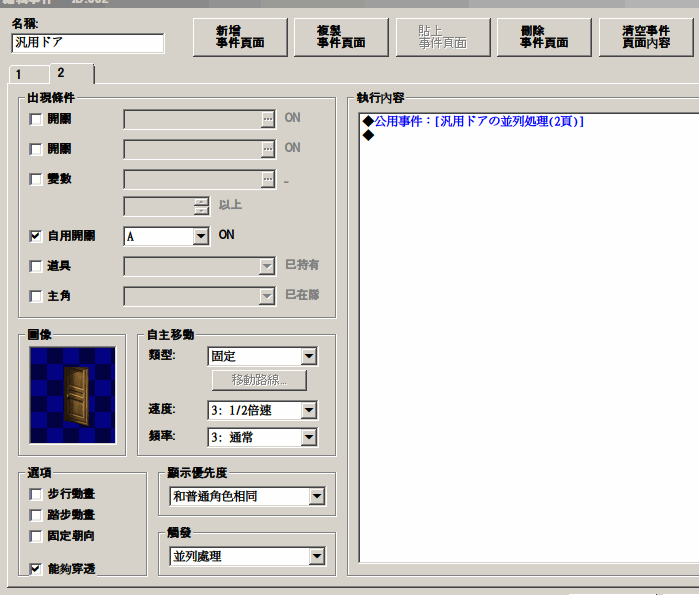
Task: Check the 變數 condition checkbox
Action: point(36,179)
